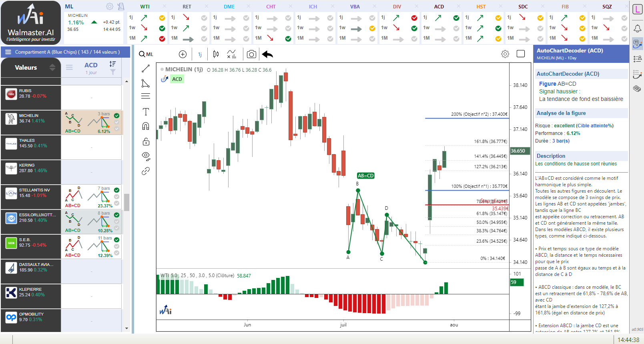Open the ACD 1 jour column selector
Image resolution: width=644 pixels, height=344 pixels.
click(91, 68)
